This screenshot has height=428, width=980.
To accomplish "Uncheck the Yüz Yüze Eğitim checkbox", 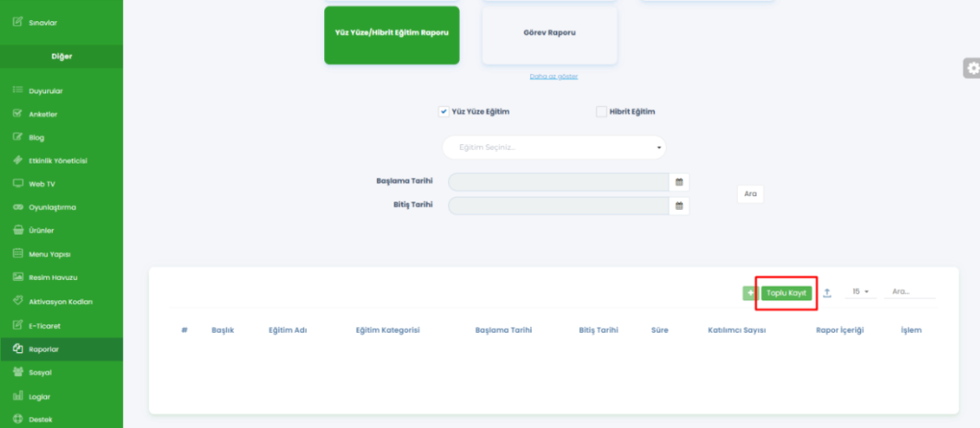I will (443, 112).
